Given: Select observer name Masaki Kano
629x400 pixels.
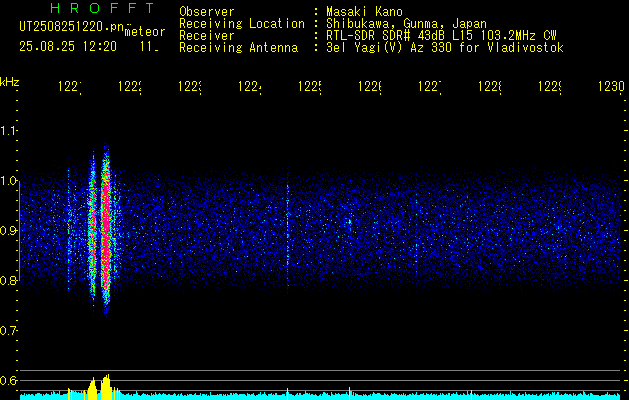Looking at the screenshot, I should [364, 12].
